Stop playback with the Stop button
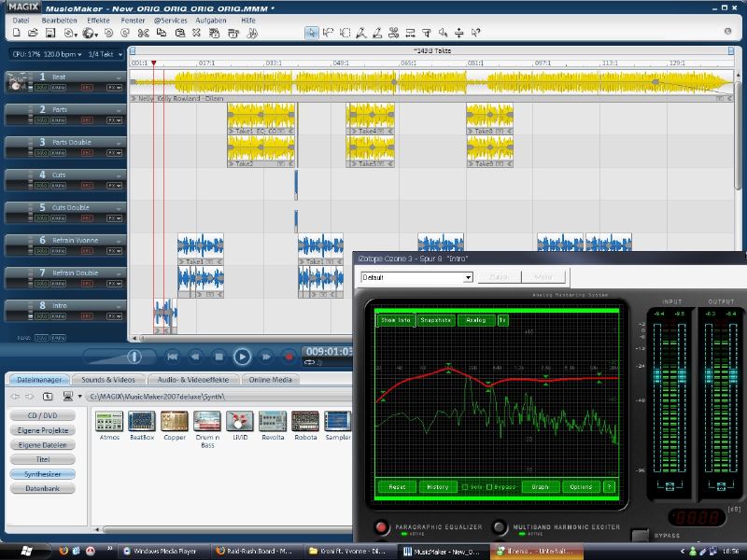Viewport: 747px width, 560px height. pos(218,357)
